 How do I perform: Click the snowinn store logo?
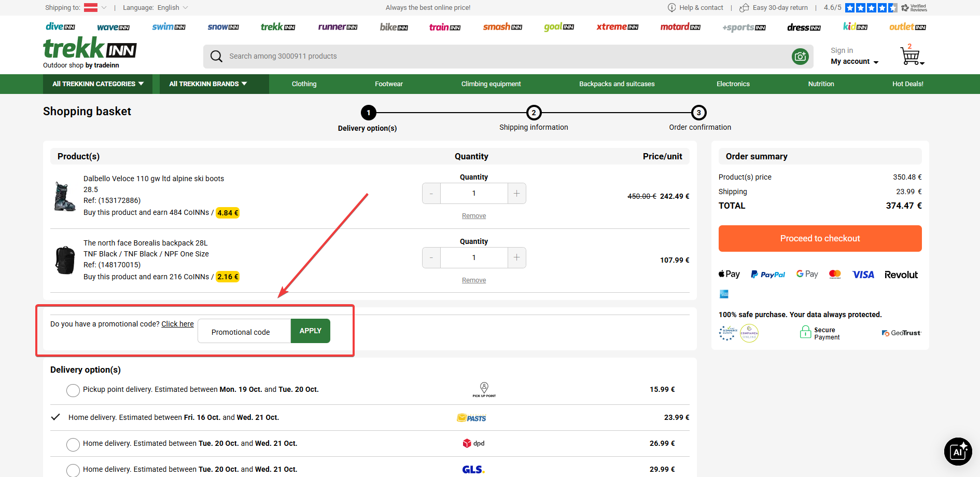(x=223, y=27)
